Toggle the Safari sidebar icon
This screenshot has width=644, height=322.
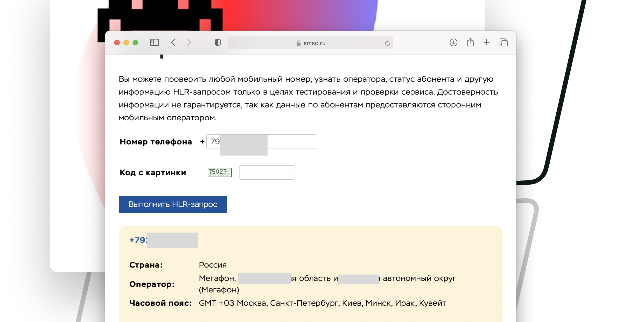coord(155,43)
